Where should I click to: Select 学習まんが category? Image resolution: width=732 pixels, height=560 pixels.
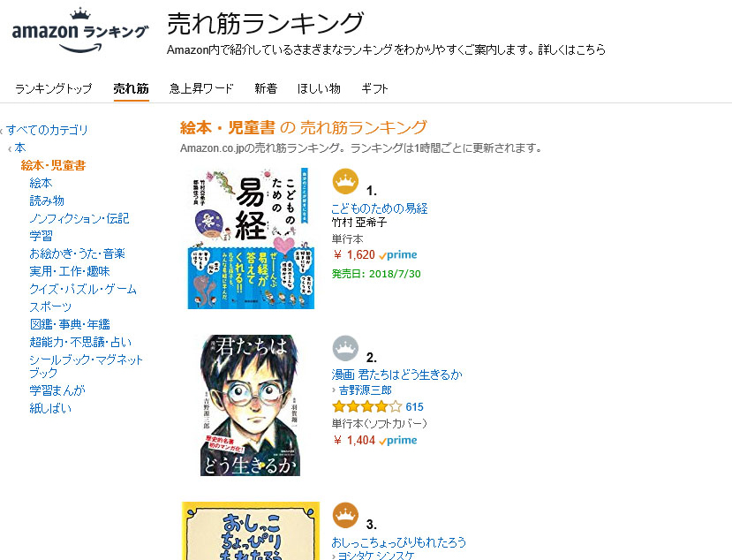57,390
